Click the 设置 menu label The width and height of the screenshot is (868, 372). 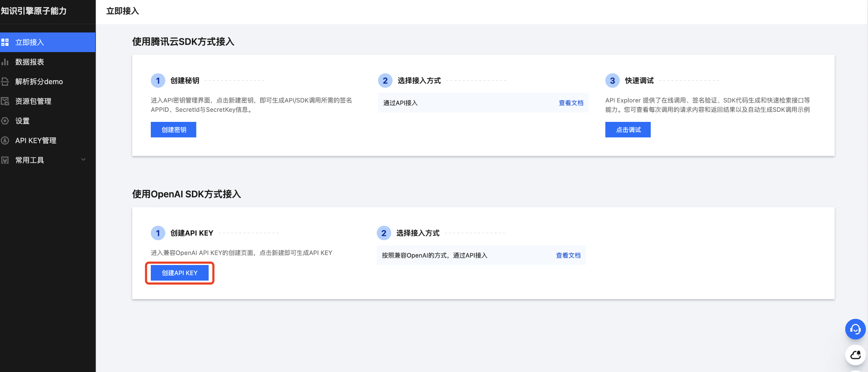click(22, 121)
